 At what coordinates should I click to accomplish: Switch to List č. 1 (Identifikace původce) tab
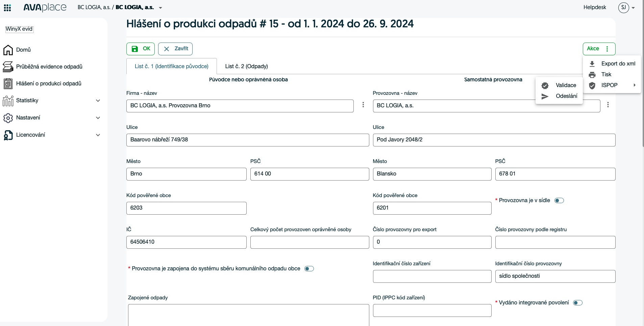pyautogui.click(x=172, y=66)
